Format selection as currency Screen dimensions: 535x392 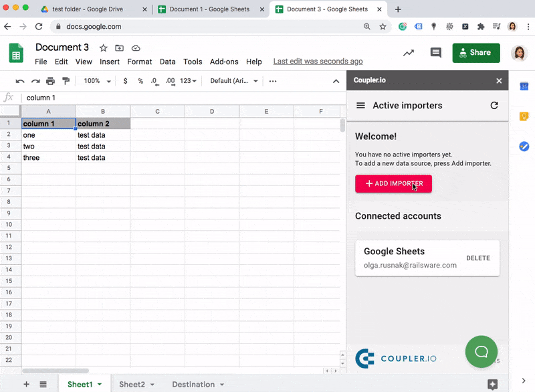(x=125, y=80)
